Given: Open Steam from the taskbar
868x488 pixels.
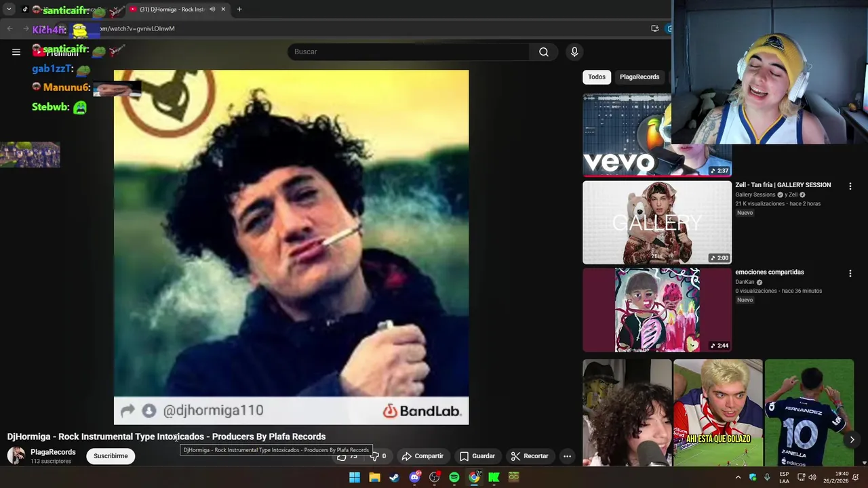Looking at the screenshot, I should click(x=394, y=477).
